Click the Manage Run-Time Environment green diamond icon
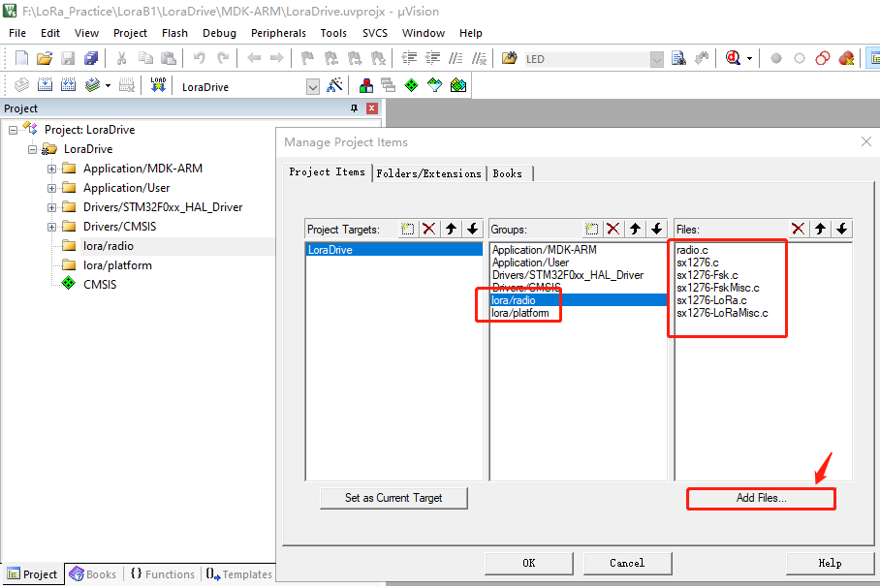The image size is (880, 588). pos(411,85)
